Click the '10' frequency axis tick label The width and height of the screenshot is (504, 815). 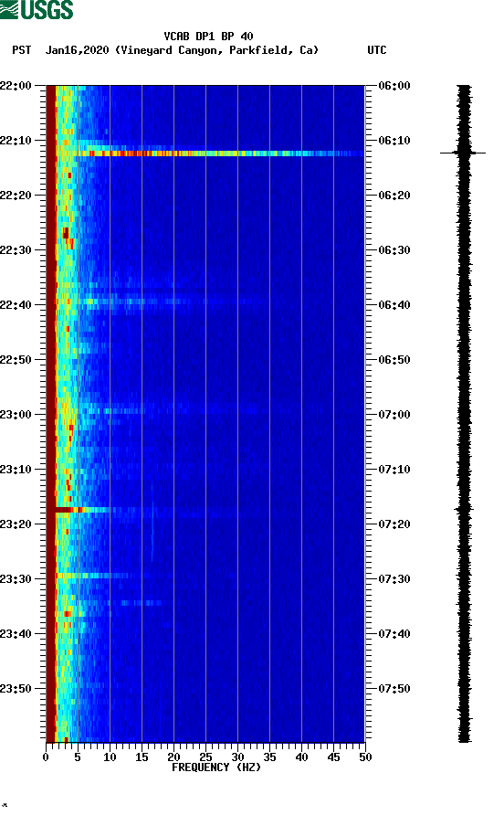point(110,757)
